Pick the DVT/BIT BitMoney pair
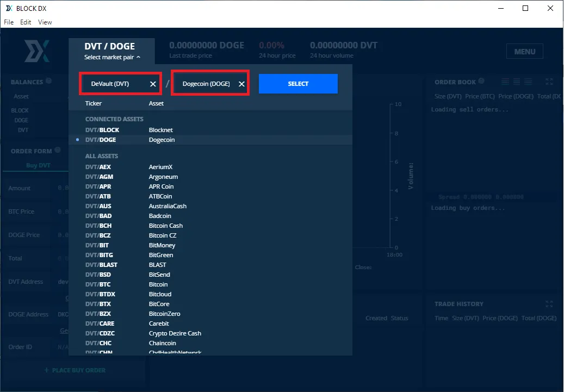The height and width of the screenshot is (392, 564). coord(210,245)
